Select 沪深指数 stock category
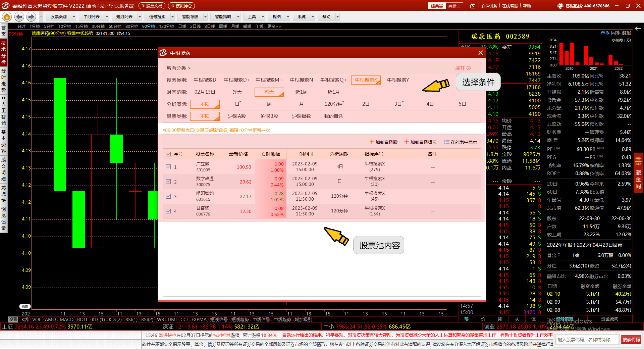This screenshot has width=644, height=349. point(302,116)
